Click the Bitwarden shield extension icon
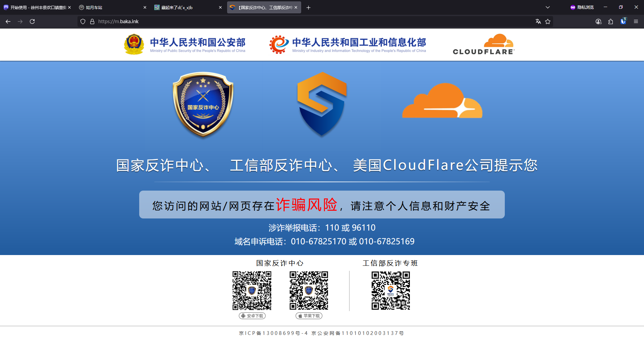This screenshot has height=349, width=644. [x=623, y=21]
